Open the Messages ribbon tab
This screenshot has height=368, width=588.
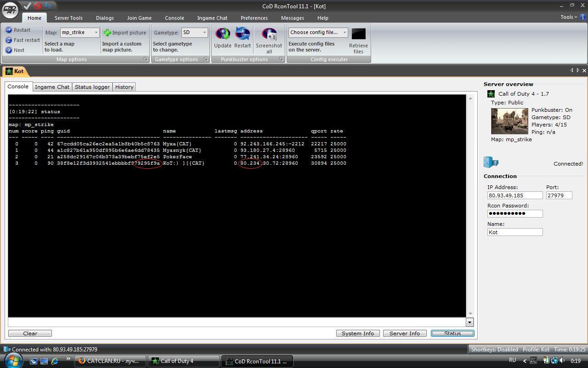coord(293,18)
